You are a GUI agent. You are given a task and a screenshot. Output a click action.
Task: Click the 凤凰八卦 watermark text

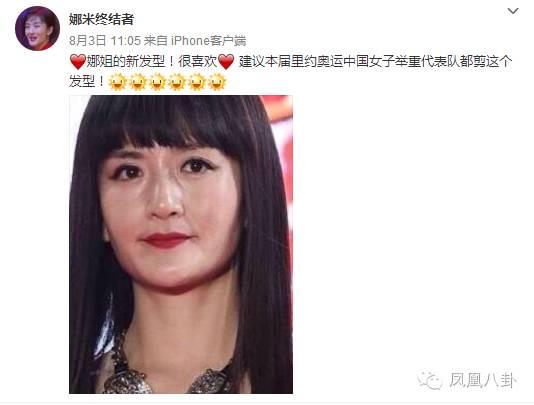(482, 380)
